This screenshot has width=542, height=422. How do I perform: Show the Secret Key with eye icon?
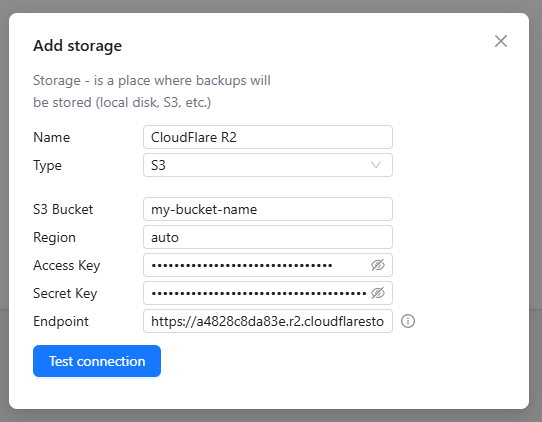point(378,293)
